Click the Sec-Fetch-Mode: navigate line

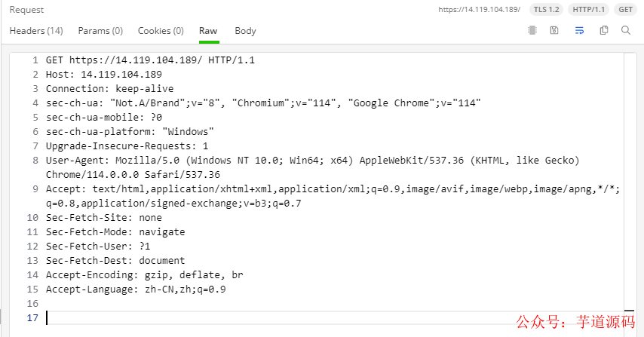coord(115,232)
